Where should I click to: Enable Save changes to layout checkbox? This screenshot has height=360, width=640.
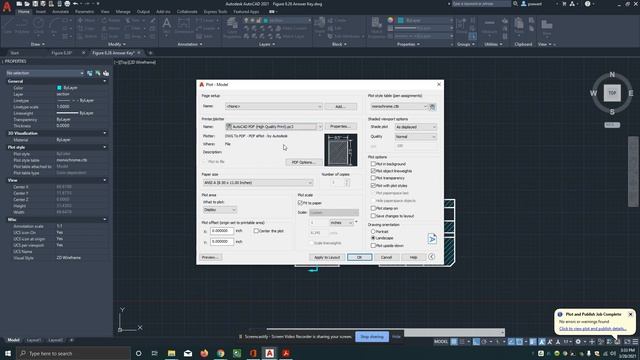click(373, 216)
